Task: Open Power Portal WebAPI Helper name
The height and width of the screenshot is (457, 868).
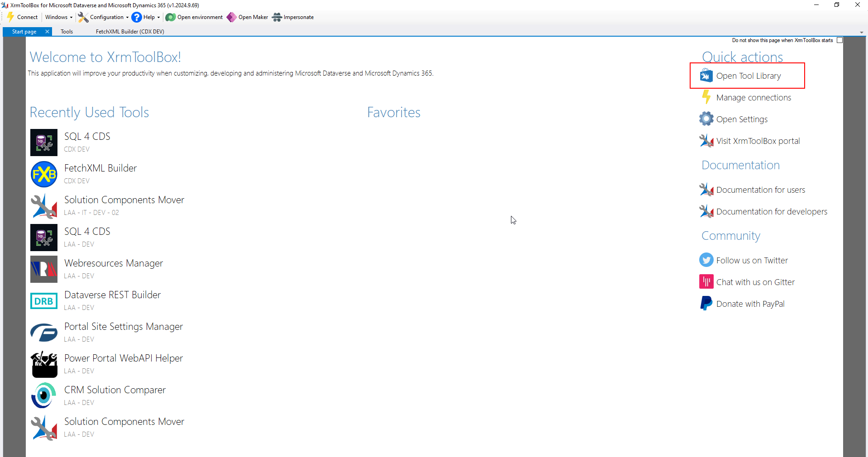Action: pos(124,358)
